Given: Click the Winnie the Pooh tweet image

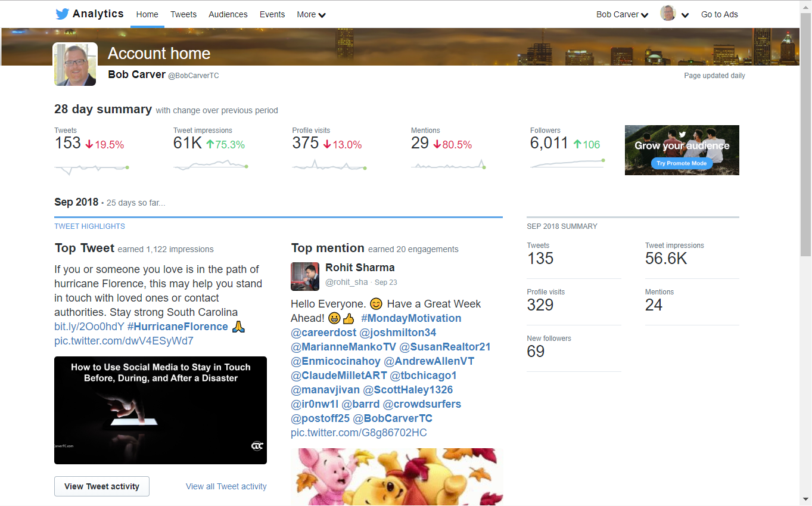Looking at the screenshot, I should [397, 477].
